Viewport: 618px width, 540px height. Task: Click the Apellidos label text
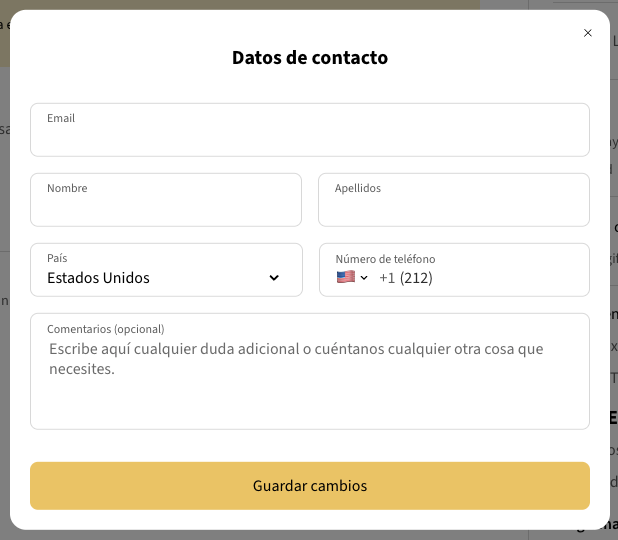358,188
